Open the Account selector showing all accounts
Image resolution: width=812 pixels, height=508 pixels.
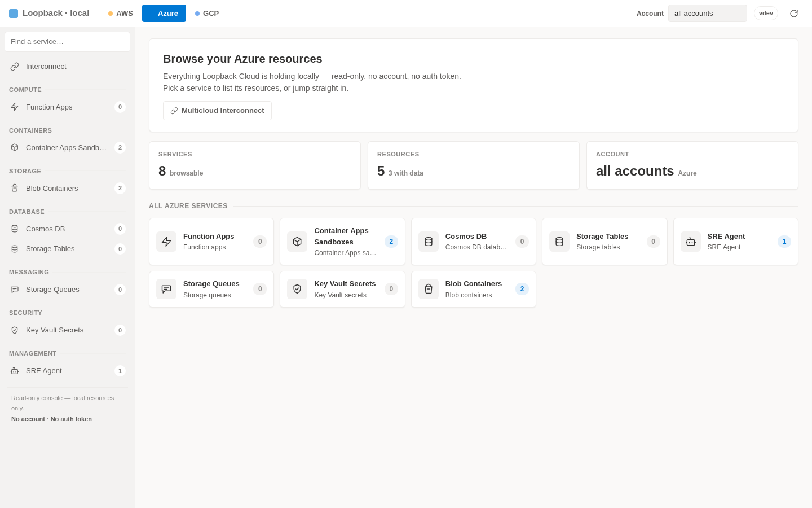[708, 14]
